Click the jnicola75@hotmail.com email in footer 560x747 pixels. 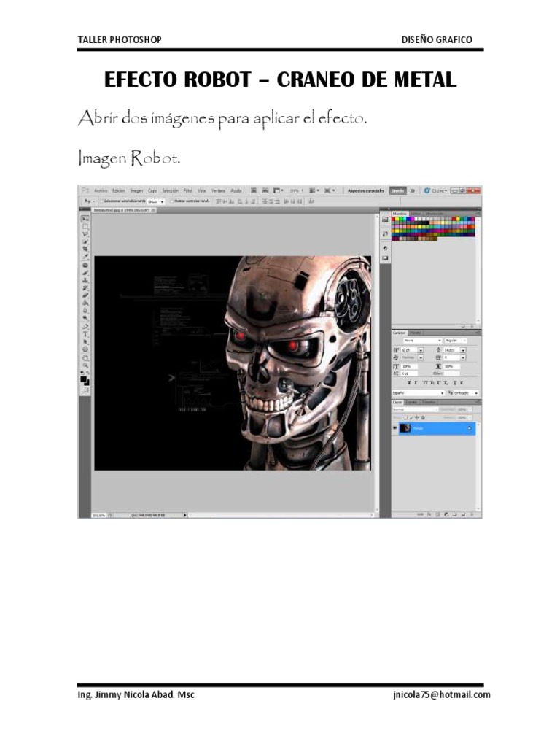441,694
